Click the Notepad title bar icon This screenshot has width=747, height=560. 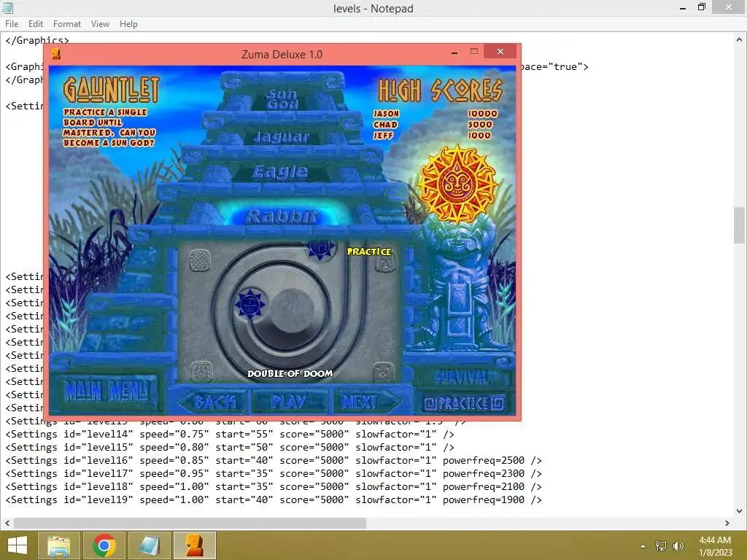coord(7,7)
